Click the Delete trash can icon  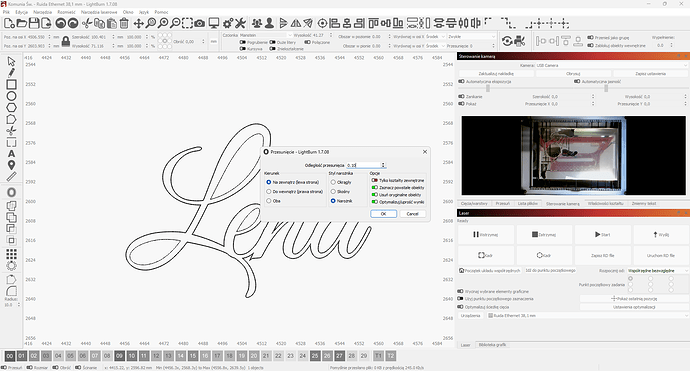(x=124, y=23)
